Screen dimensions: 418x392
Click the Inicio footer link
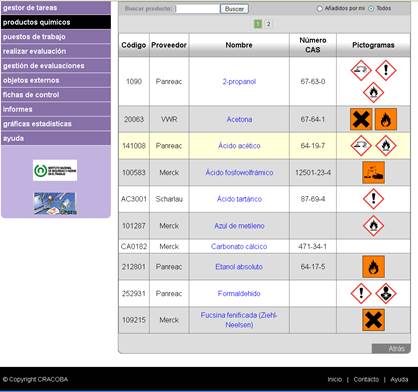[335, 379]
